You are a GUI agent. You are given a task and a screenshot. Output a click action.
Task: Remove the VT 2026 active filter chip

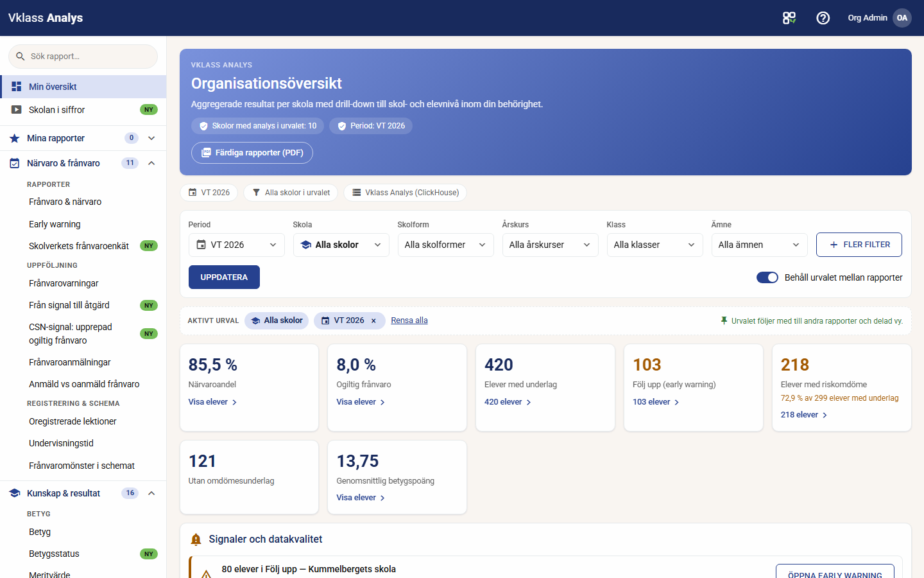pos(373,320)
